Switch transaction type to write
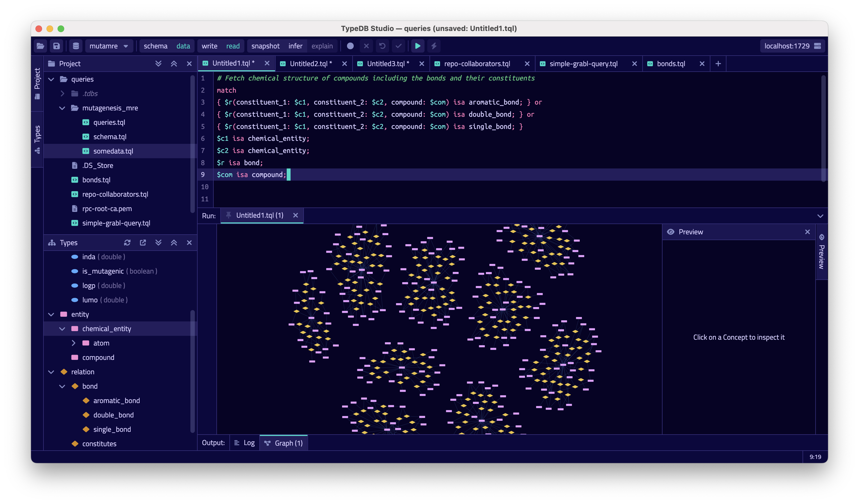Image resolution: width=859 pixels, height=504 pixels. pyautogui.click(x=209, y=46)
